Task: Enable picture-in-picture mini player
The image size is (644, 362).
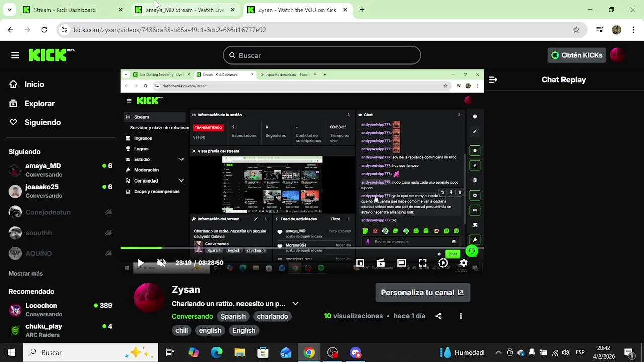Action: click(360, 263)
